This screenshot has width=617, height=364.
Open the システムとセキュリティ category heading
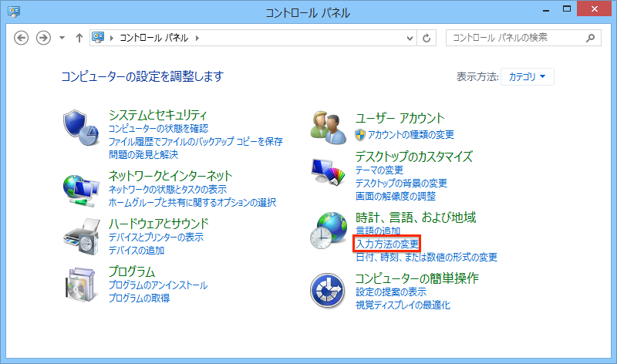click(x=158, y=116)
